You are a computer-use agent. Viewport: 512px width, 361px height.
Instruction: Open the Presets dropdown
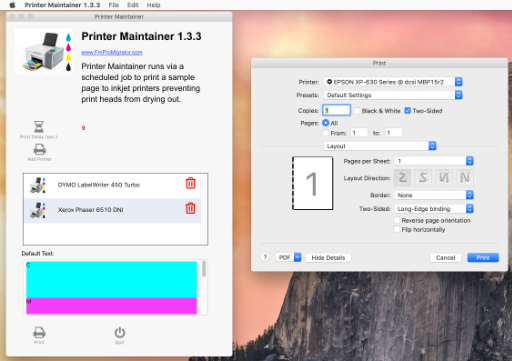[393, 95]
